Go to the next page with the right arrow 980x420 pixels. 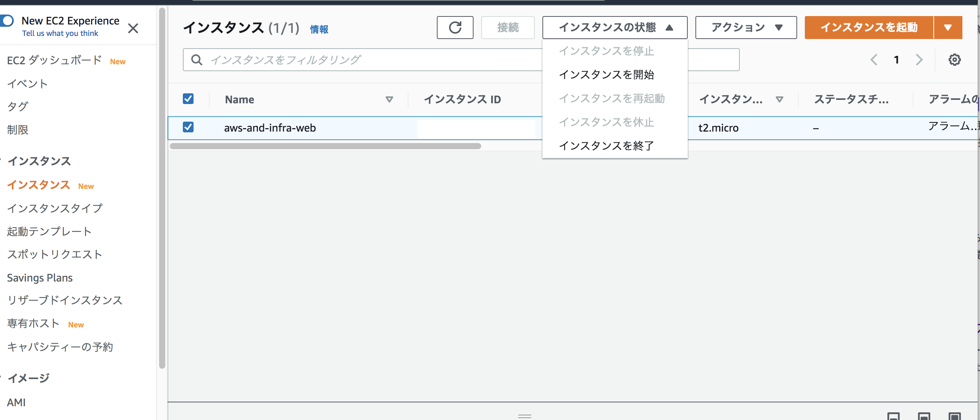tap(920, 60)
